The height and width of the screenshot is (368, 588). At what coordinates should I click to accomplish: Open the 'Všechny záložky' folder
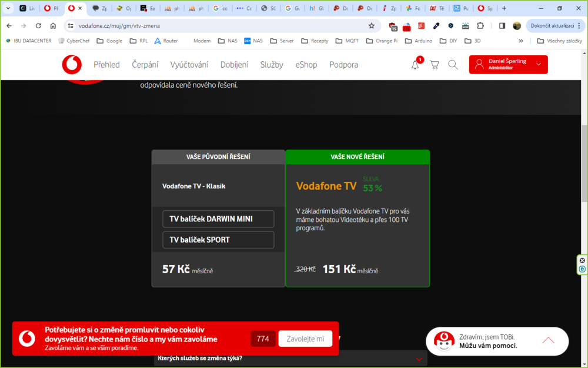click(x=560, y=41)
